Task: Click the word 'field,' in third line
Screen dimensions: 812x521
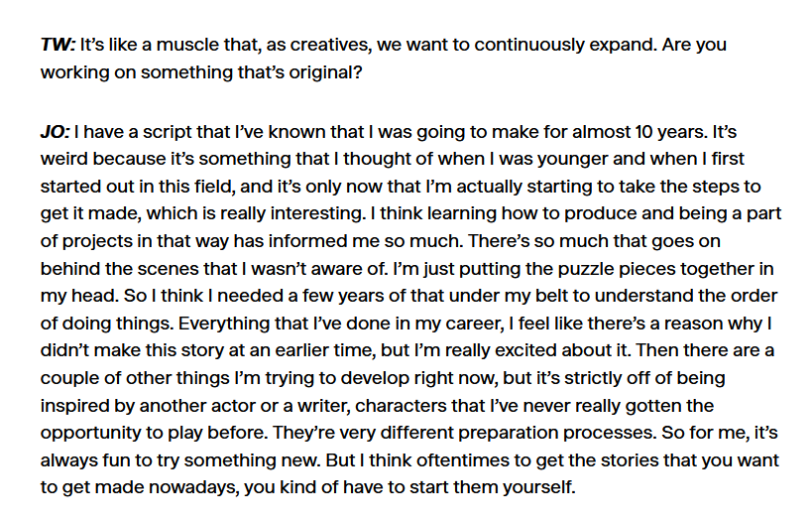Action: click(x=207, y=187)
